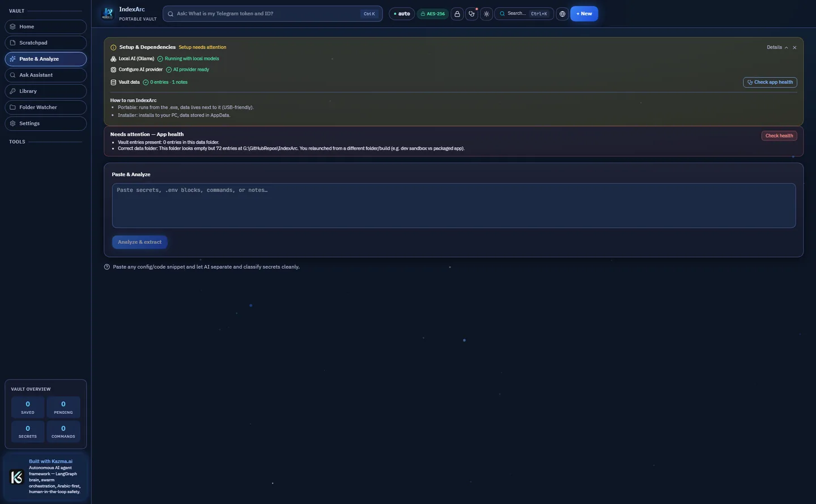Click the 'Built with Kazma.ai' link
The image size is (816, 504).
tap(51, 462)
